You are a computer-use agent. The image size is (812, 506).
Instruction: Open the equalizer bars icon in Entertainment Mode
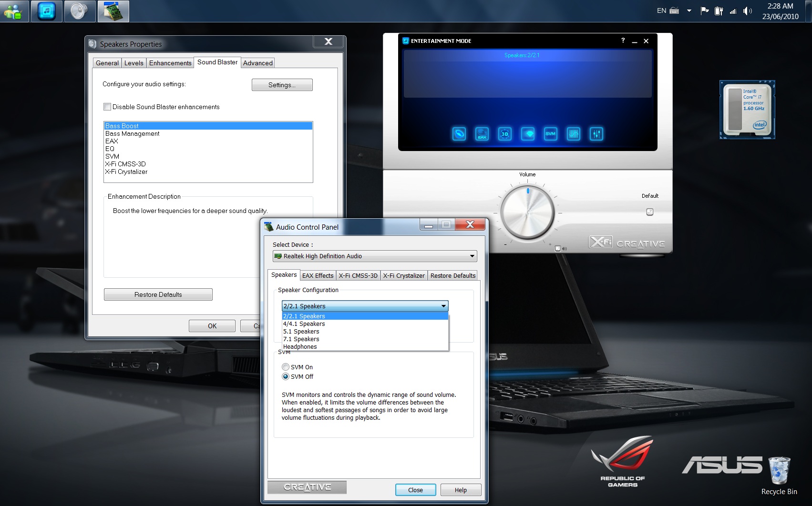pyautogui.click(x=574, y=134)
